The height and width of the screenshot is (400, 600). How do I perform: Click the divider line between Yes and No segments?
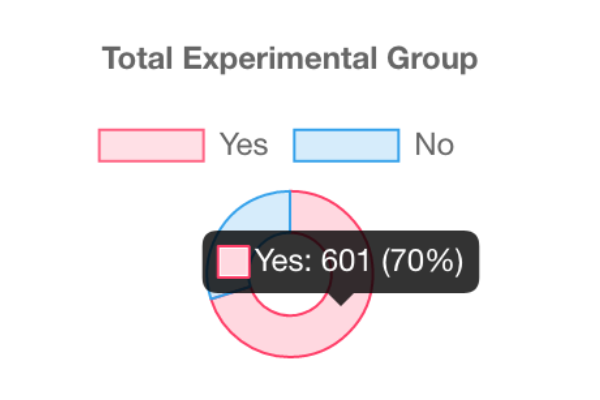pyautogui.click(x=290, y=211)
